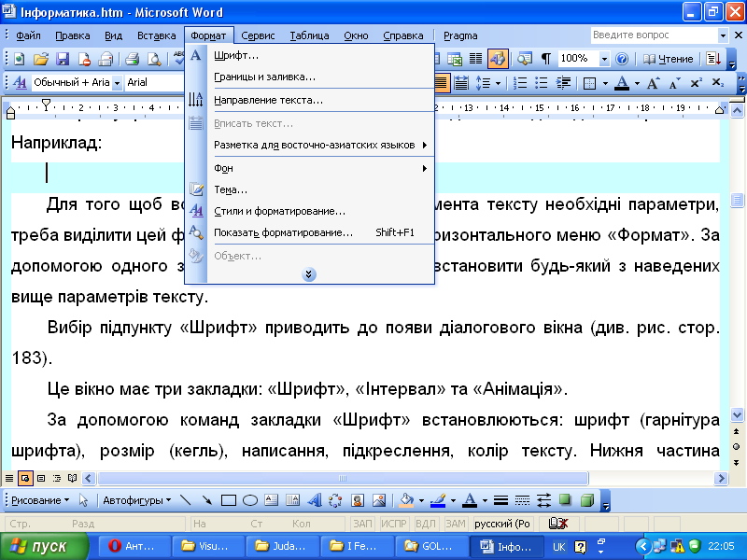Click the Open file folder icon

click(41, 59)
